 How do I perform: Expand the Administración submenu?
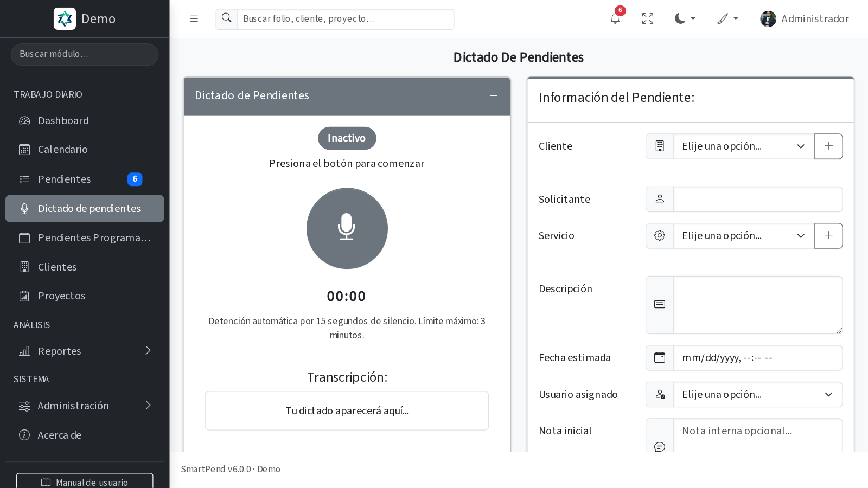pos(85,406)
